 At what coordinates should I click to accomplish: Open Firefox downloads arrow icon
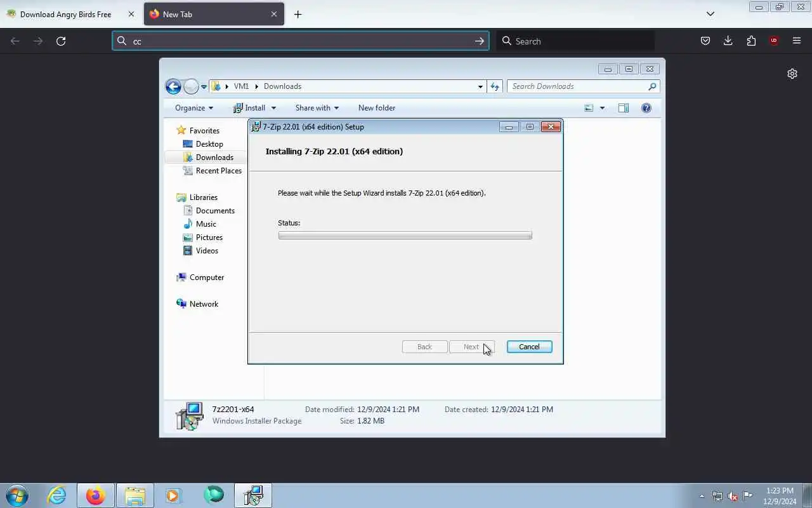(728, 41)
